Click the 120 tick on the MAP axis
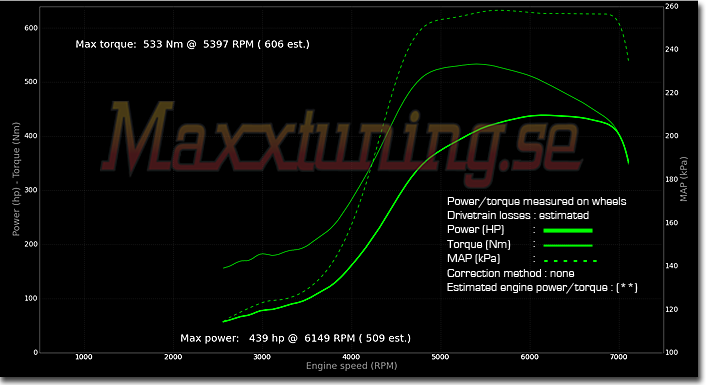This screenshot has height=385, width=708. click(671, 309)
